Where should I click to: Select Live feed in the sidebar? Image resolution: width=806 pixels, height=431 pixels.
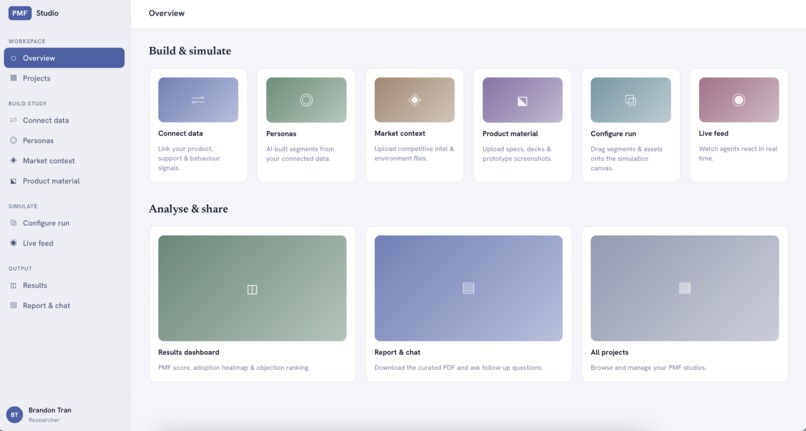[x=64, y=243]
